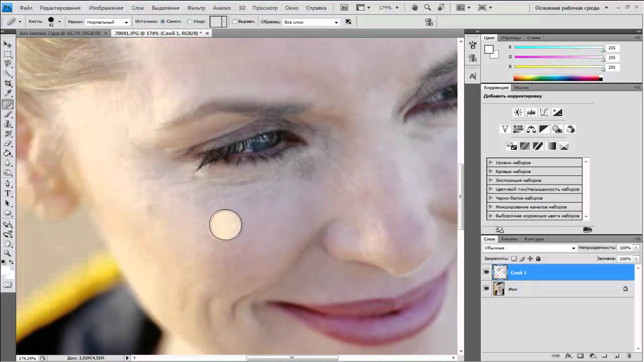Viewport: 644px width, 362px height.
Task: Select the Узор source radio button
Action: coord(189,22)
